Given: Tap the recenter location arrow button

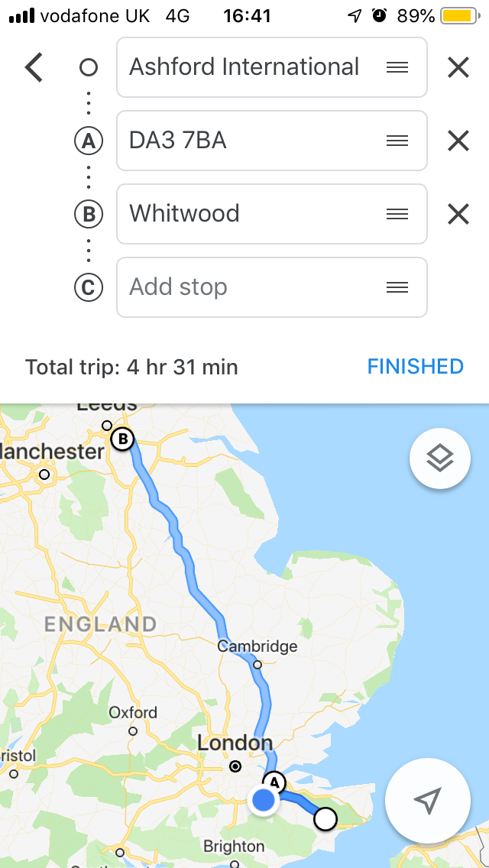Looking at the screenshot, I should click(428, 800).
